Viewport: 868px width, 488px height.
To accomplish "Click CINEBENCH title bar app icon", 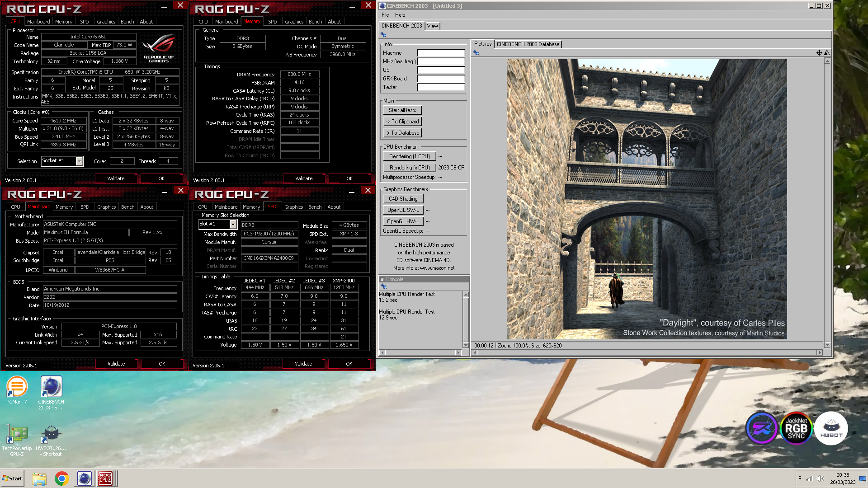I will [x=382, y=6].
